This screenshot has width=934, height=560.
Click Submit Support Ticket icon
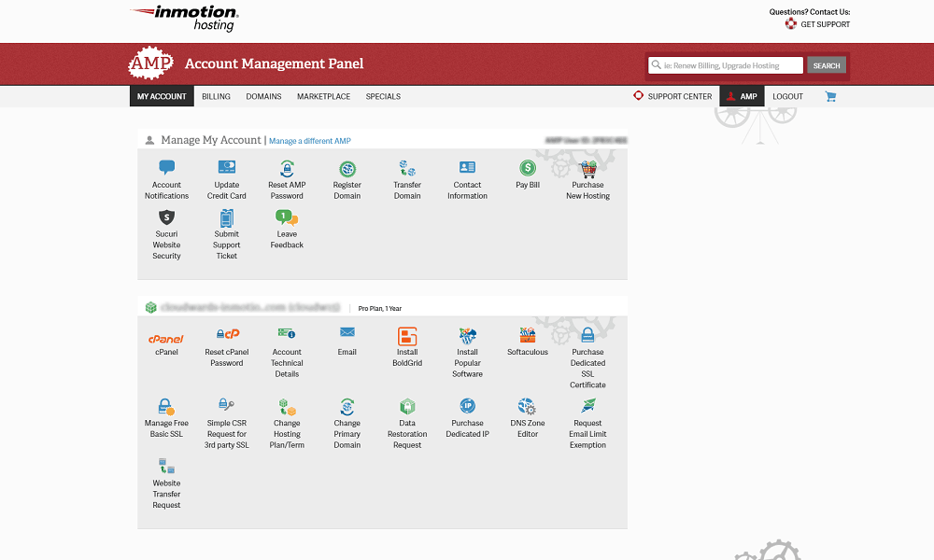tap(227, 217)
